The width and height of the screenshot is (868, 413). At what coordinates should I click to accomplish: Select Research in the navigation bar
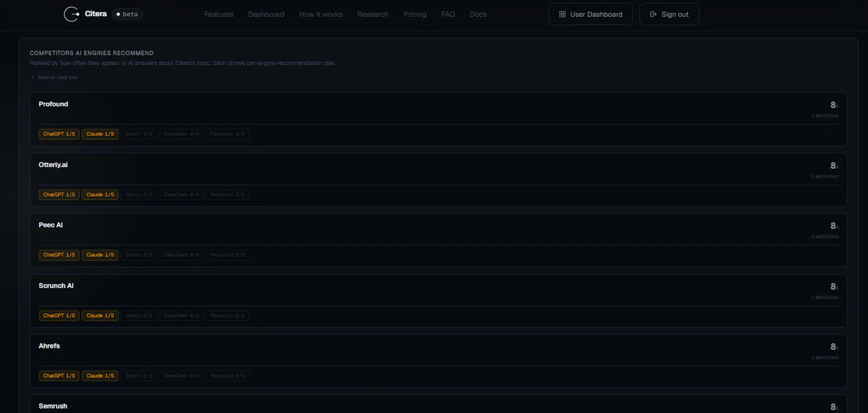click(x=373, y=14)
